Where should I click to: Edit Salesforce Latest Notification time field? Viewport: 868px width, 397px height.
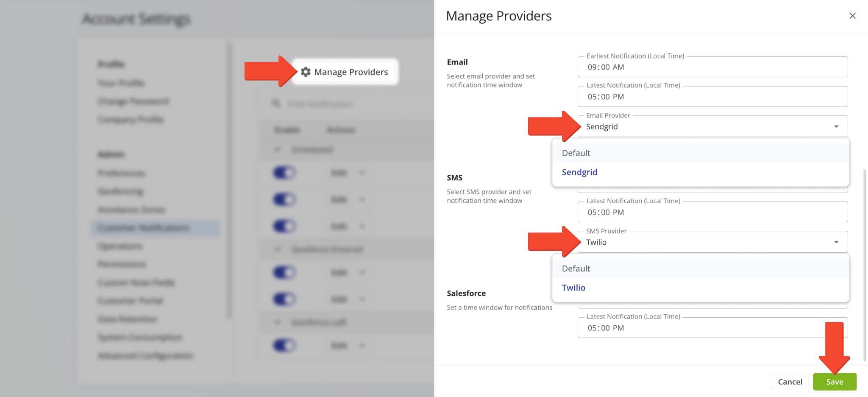(712, 327)
